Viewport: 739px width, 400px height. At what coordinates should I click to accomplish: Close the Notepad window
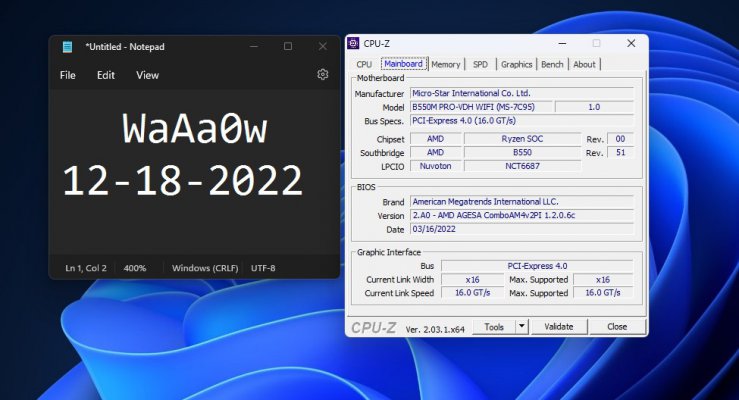[322, 46]
